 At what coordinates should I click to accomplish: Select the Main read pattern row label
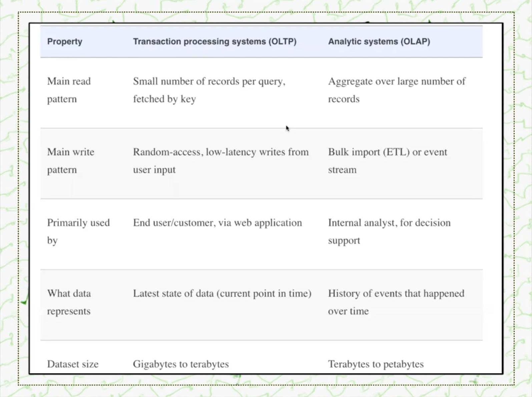click(69, 90)
